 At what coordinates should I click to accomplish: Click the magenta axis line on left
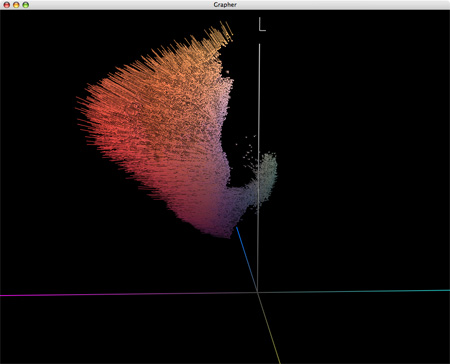(127, 294)
